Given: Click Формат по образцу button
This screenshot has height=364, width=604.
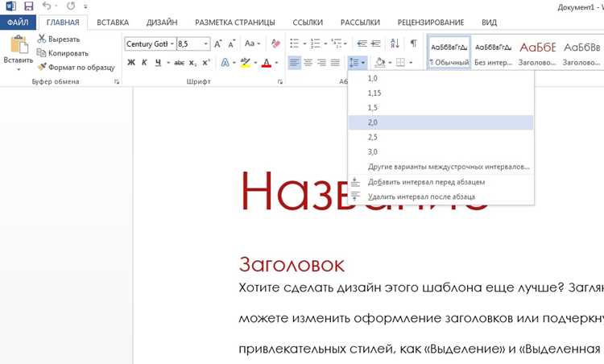Looking at the screenshot, I should [77, 67].
